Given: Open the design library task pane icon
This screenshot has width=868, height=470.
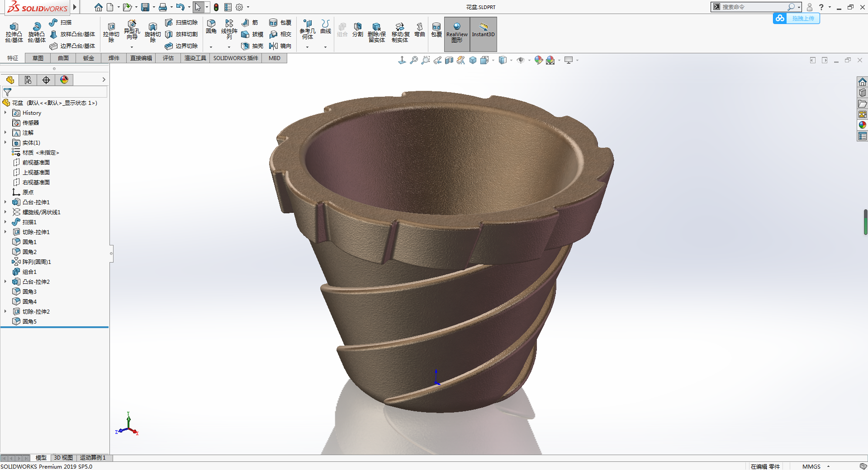Looking at the screenshot, I should pos(863,92).
